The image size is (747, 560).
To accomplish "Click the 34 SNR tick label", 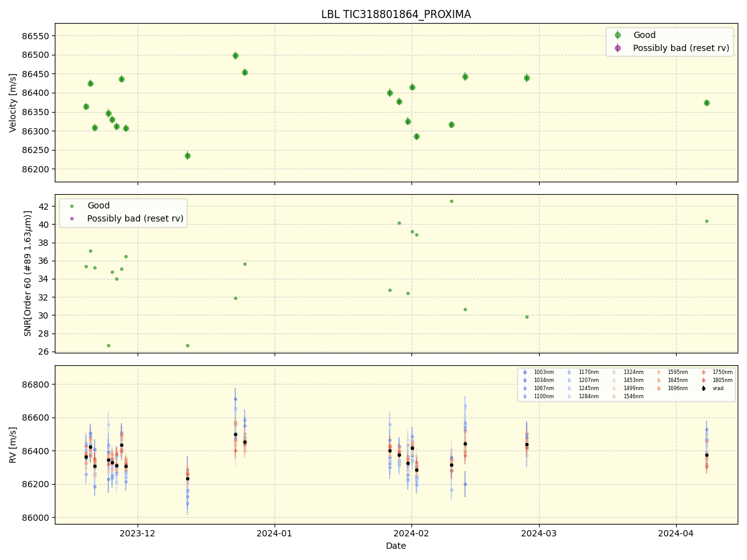I will coord(44,279).
